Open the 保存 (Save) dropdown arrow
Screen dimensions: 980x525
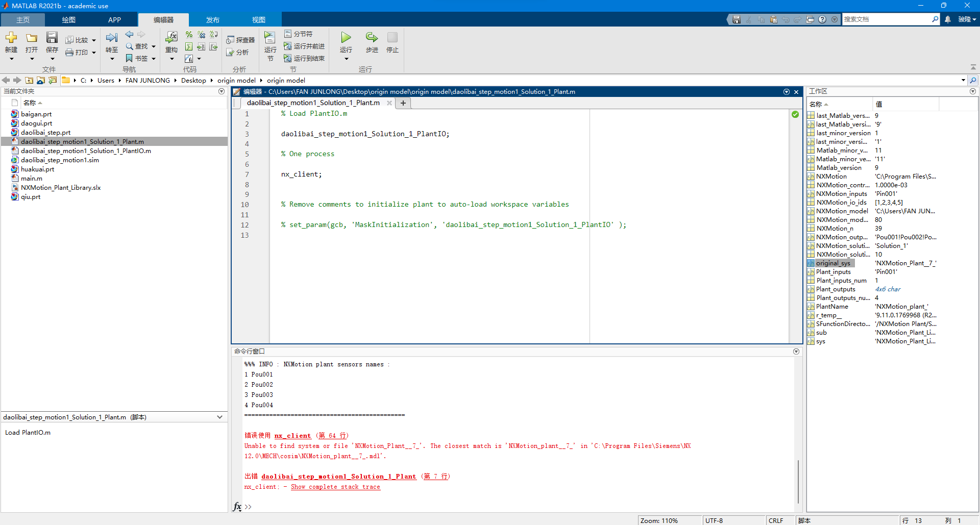coord(52,58)
